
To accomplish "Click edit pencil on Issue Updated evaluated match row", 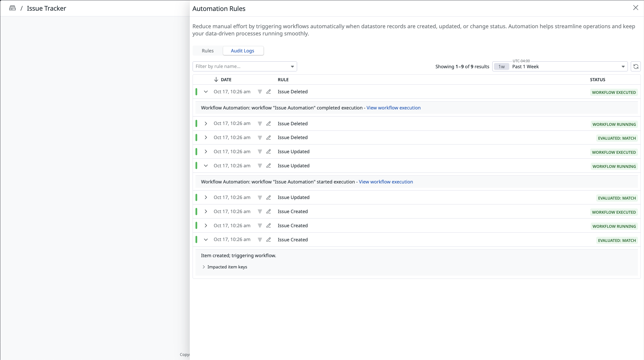I will pyautogui.click(x=269, y=197).
